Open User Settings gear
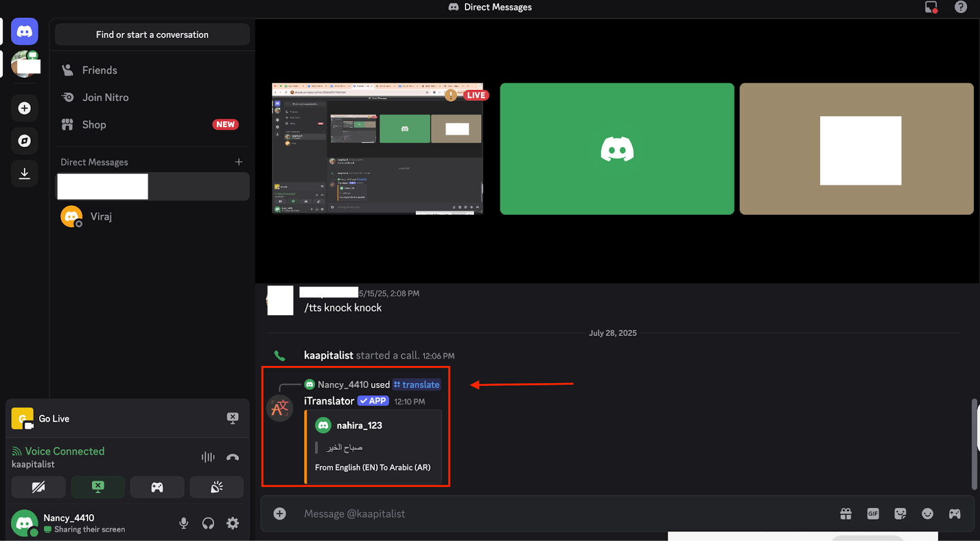The width and height of the screenshot is (980, 541). tap(233, 523)
